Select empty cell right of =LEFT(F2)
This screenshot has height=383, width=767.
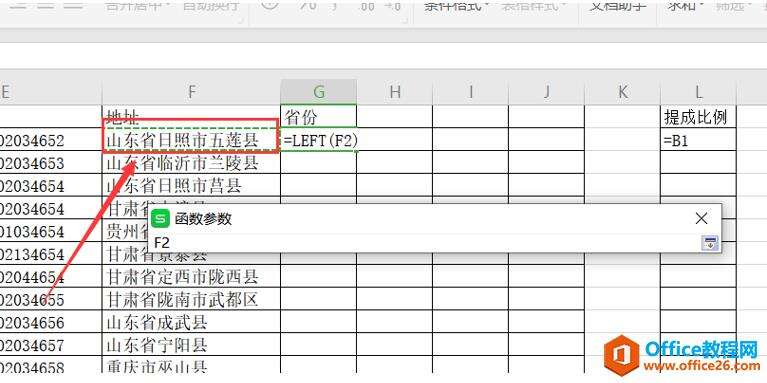pos(395,140)
